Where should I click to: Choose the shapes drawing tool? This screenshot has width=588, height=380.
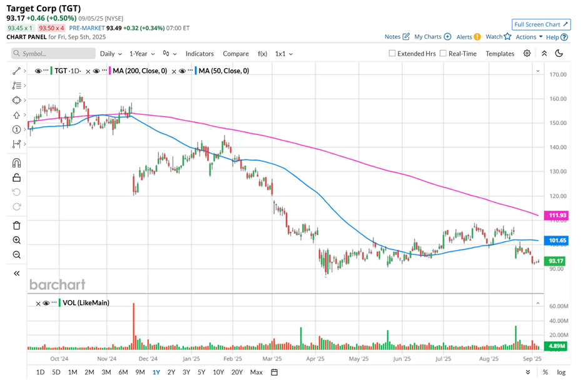coord(16,100)
